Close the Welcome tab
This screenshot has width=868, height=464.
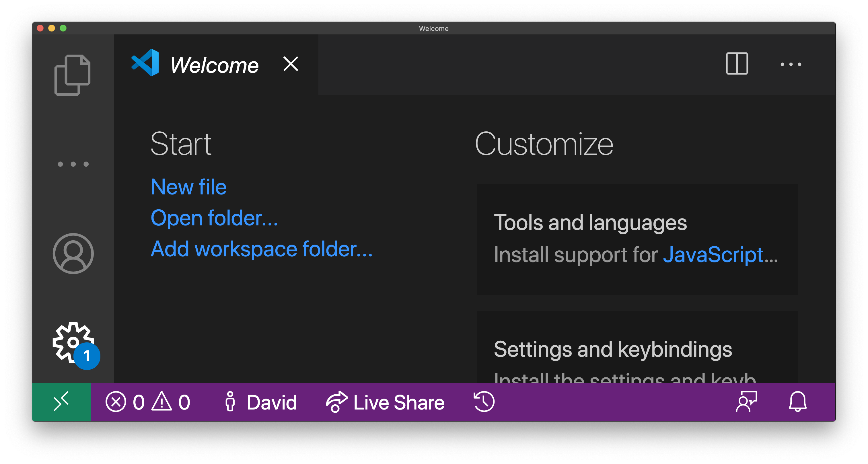(x=291, y=64)
